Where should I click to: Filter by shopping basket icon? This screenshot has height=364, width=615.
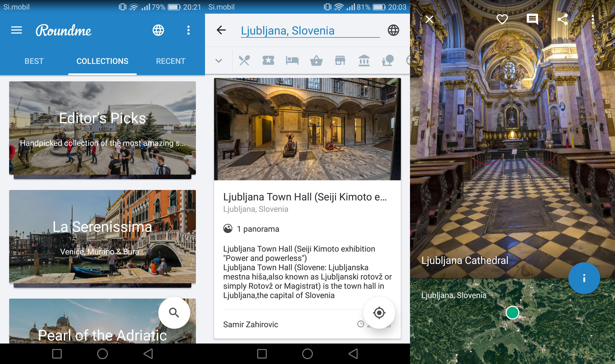click(x=316, y=61)
